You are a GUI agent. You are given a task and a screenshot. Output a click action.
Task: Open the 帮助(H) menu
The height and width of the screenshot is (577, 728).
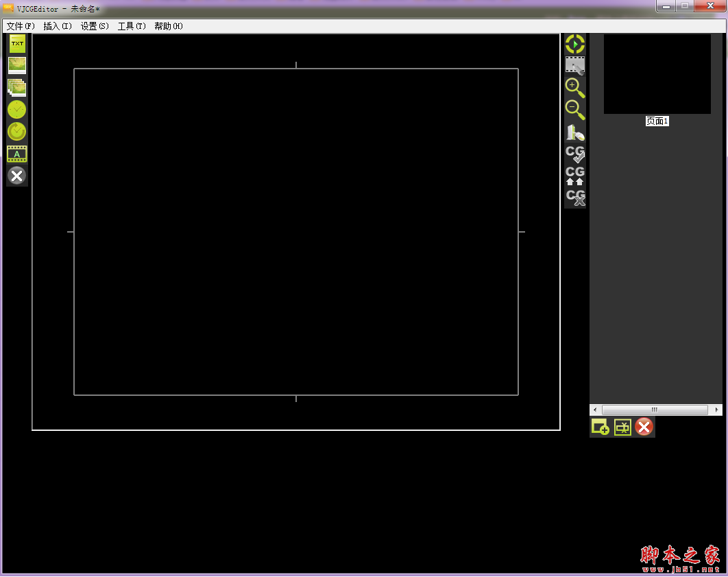[169, 26]
